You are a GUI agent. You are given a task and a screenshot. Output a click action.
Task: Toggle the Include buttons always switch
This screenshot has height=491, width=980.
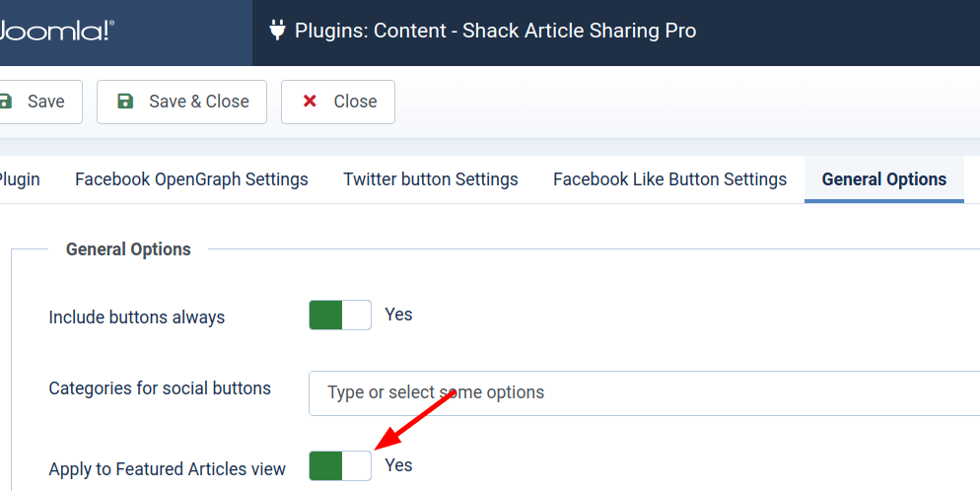tap(340, 315)
